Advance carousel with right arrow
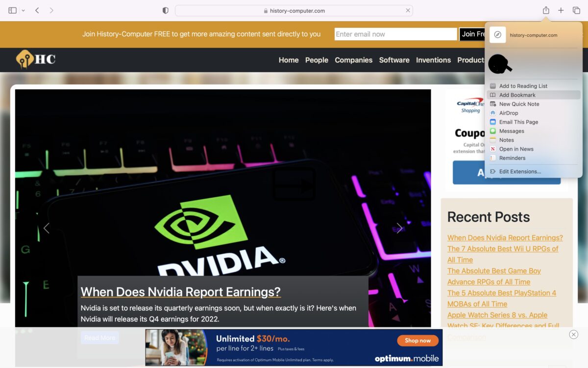The width and height of the screenshot is (588, 368). click(399, 228)
